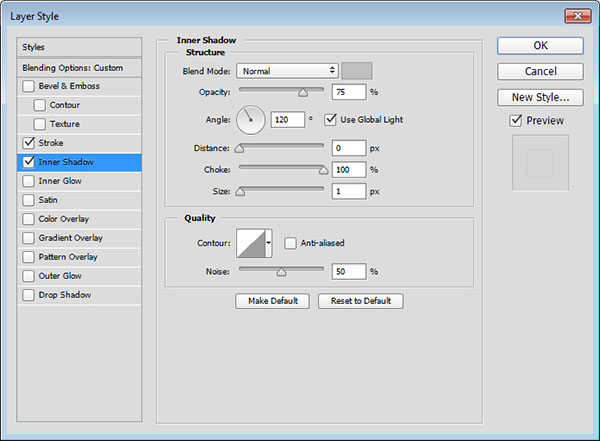Open the Blend Mode dropdown

pyautogui.click(x=288, y=71)
